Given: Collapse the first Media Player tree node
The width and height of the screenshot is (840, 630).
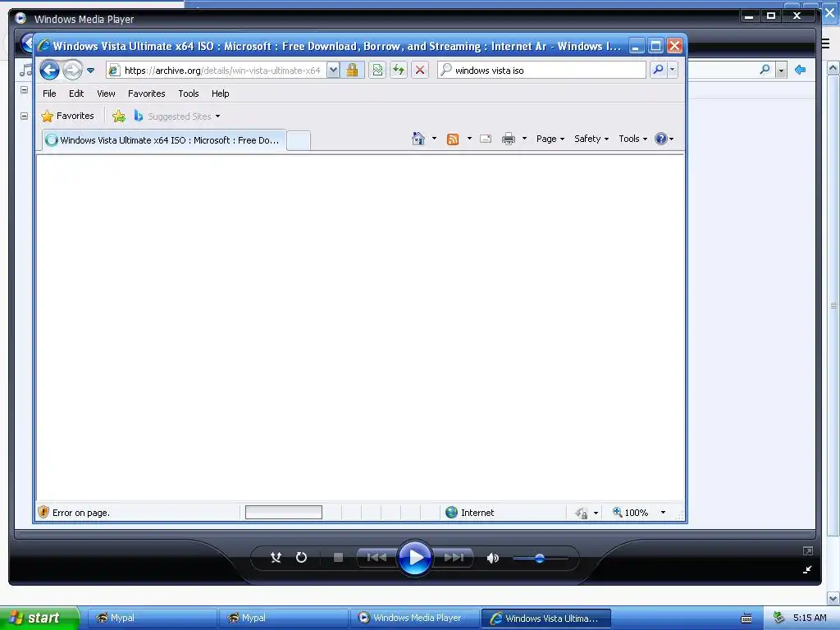Looking at the screenshot, I should (24, 90).
